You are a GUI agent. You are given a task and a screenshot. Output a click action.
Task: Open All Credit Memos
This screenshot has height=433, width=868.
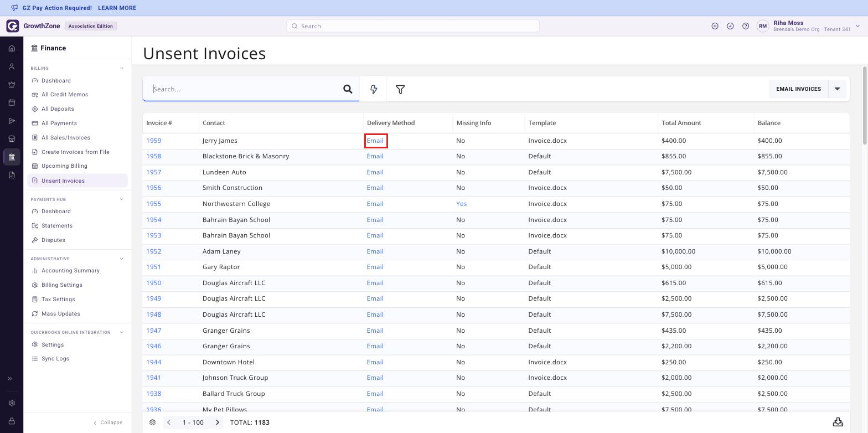coord(65,95)
